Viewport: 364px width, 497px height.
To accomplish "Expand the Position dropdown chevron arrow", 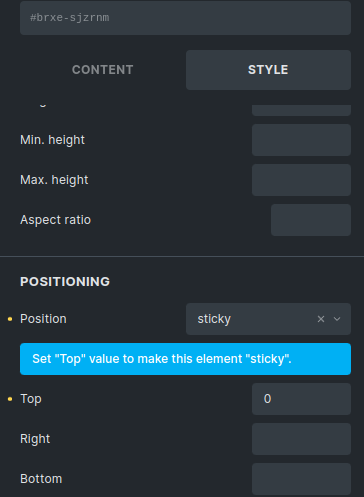I will (337, 319).
